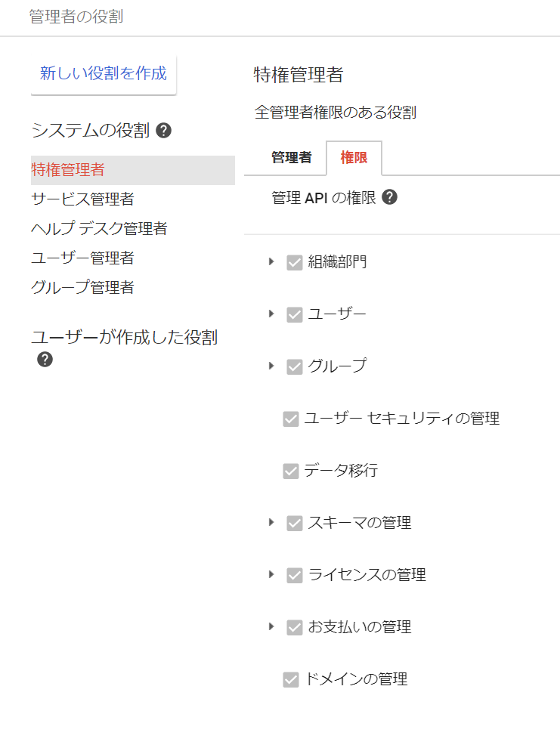
Task: Click help icon beside システムの役割
Action: pos(163,131)
